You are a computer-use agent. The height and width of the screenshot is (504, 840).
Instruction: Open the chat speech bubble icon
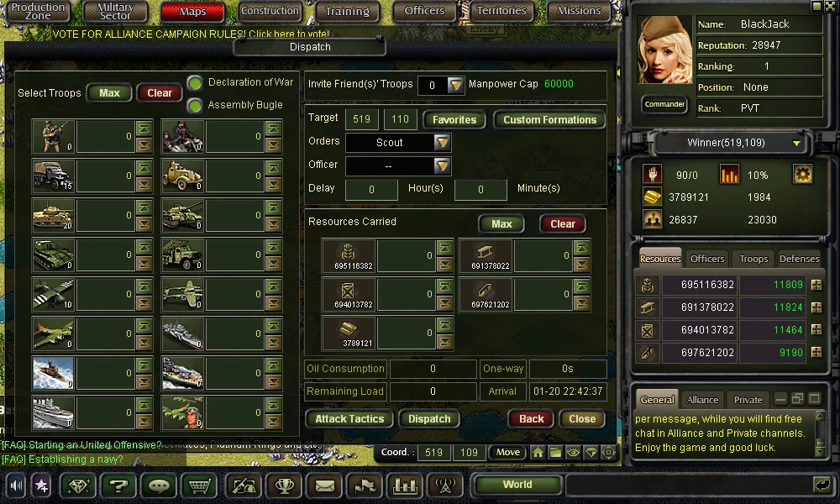[x=159, y=486]
